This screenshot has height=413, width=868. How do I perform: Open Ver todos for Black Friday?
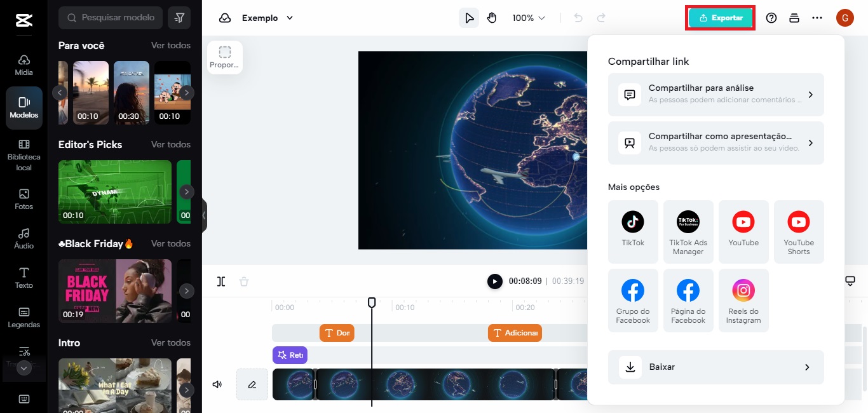tap(170, 243)
